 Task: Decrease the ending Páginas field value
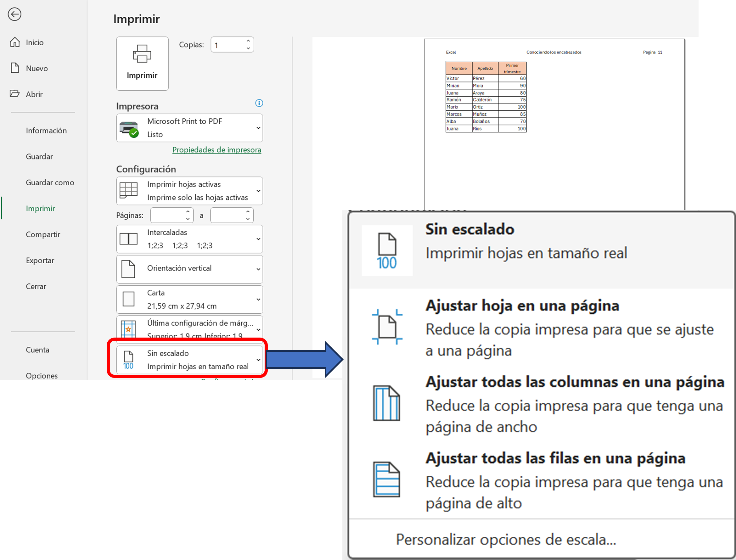point(248,219)
